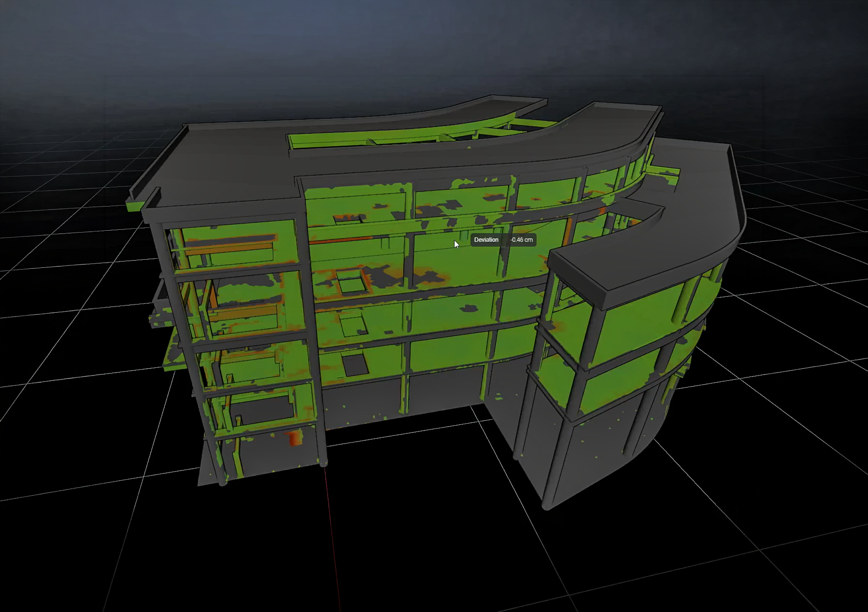The width and height of the screenshot is (868, 612).
Task: Click the dark square opening on lowest green floor
Action: (x=355, y=364)
